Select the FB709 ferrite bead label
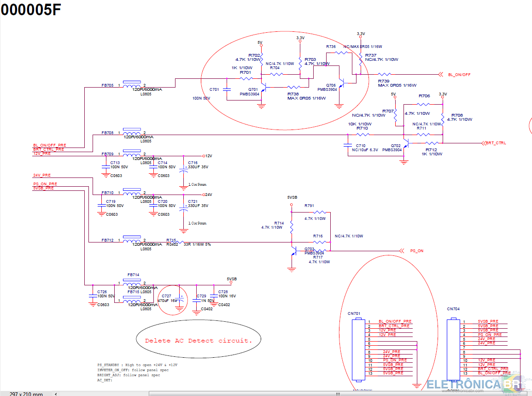532x396 pixels. (108, 154)
